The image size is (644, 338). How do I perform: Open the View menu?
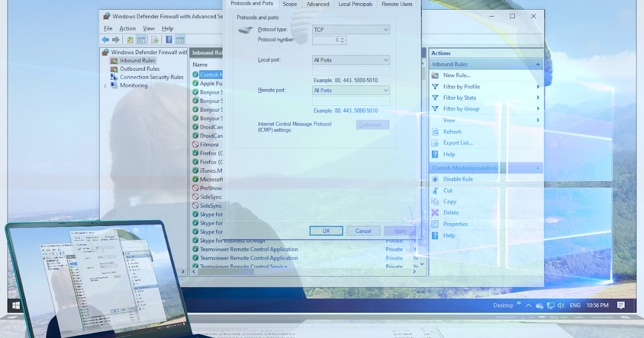pos(149,28)
